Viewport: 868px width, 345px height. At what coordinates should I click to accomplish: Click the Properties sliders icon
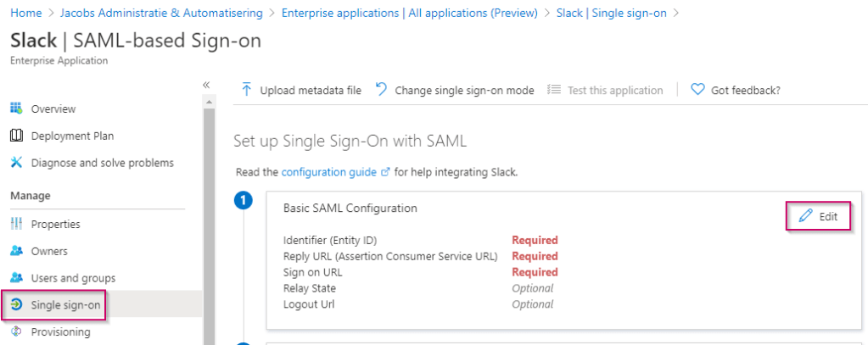coord(15,224)
